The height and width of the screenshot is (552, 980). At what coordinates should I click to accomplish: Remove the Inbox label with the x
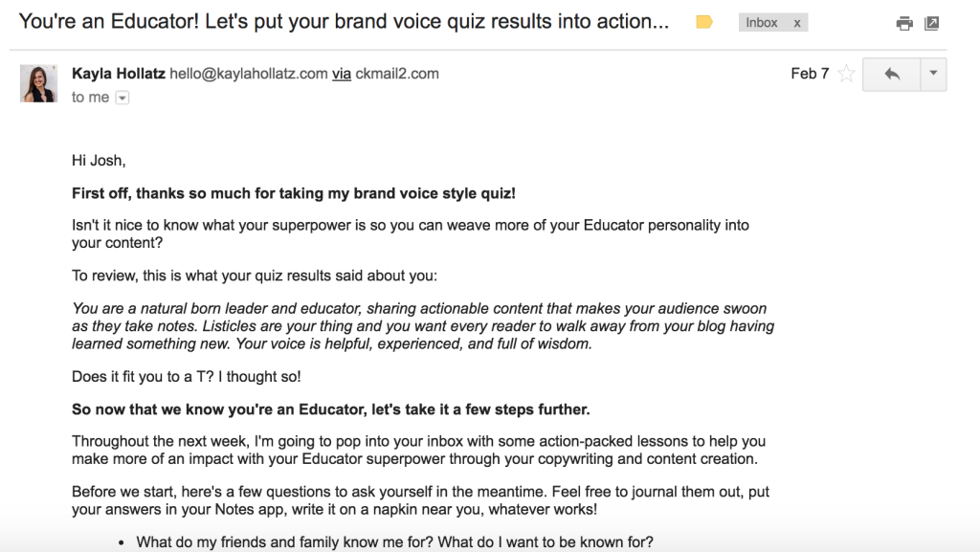797,23
